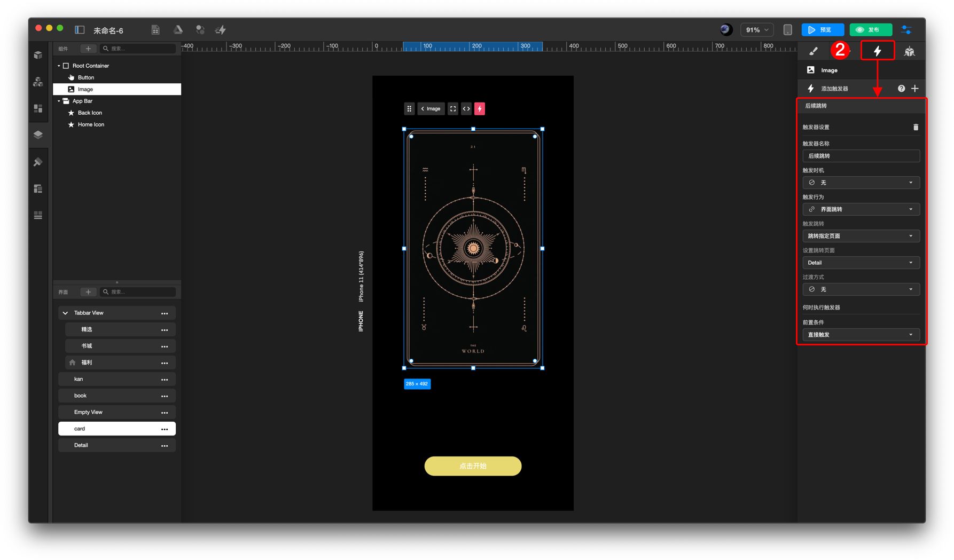
Task: Open the dashboard blocks icon in left sidebar
Action: pos(38,108)
